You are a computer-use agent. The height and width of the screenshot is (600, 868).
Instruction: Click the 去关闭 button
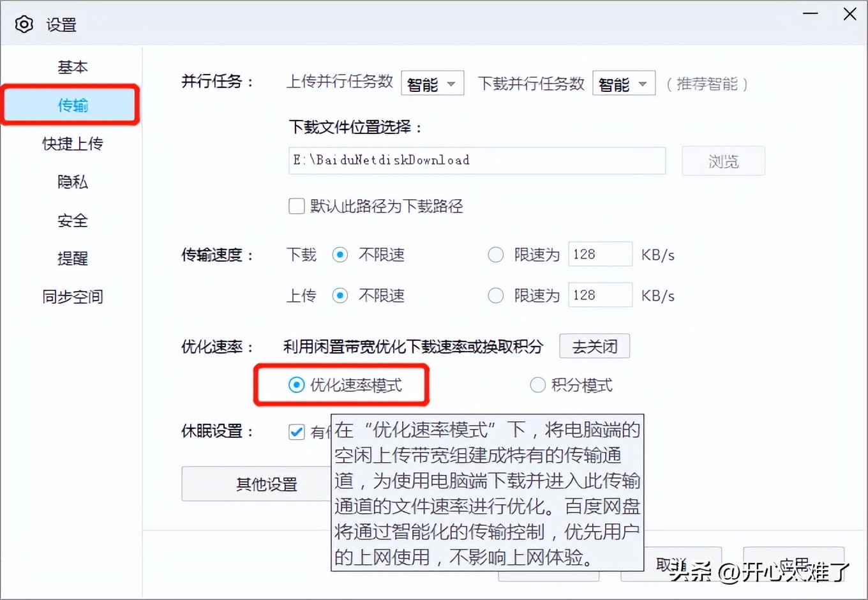click(594, 345)
